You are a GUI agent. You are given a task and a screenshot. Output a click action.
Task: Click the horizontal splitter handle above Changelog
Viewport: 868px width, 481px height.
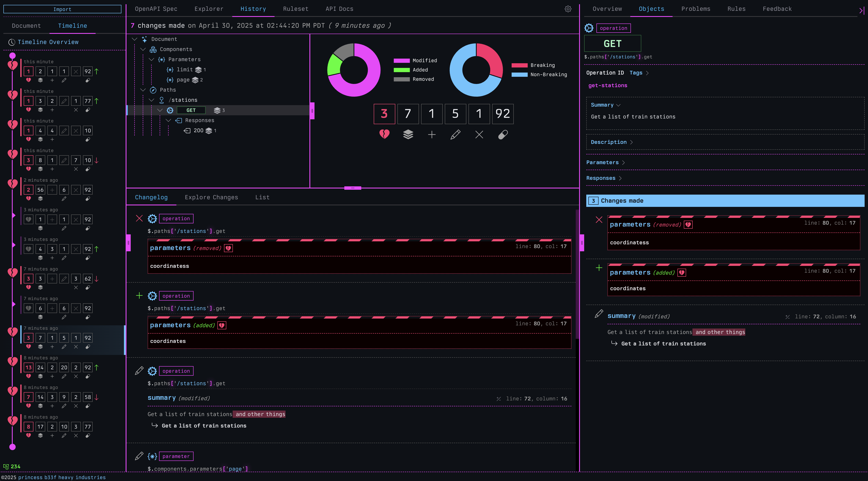click(352, 188)
